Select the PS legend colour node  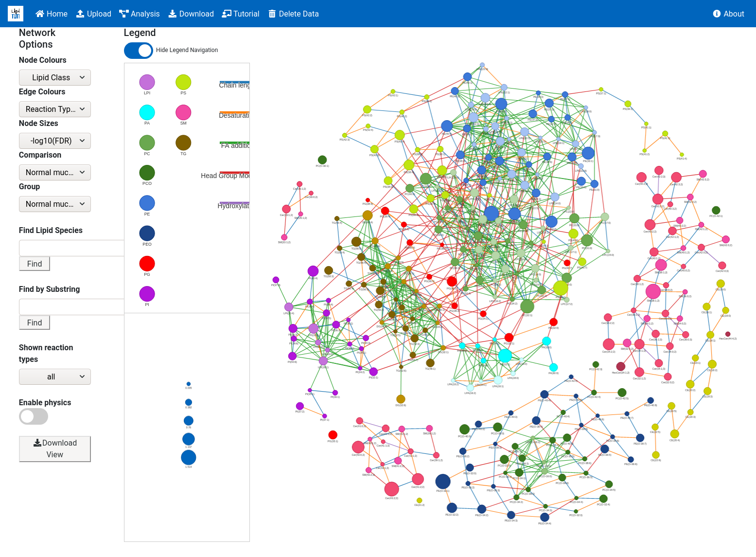tap(183, 82)
